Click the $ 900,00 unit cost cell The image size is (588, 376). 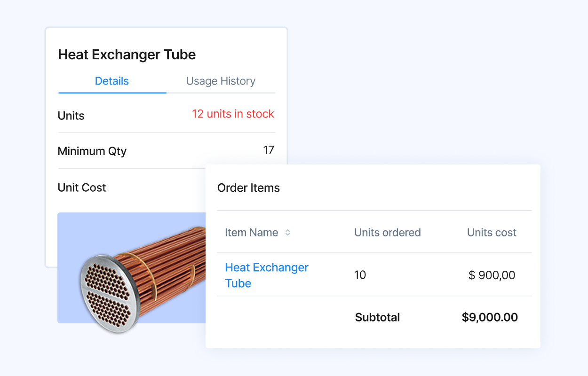click(492, 275)
